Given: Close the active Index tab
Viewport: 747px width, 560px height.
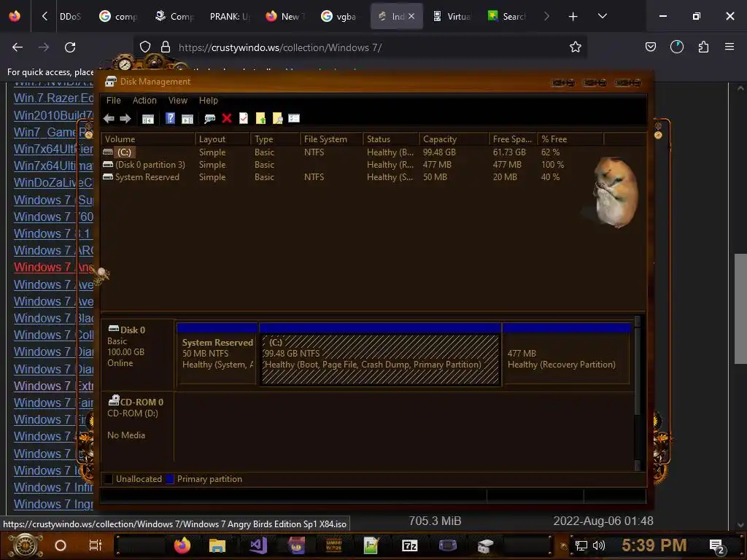Looking at the screenshot, I should coord(411,16).
